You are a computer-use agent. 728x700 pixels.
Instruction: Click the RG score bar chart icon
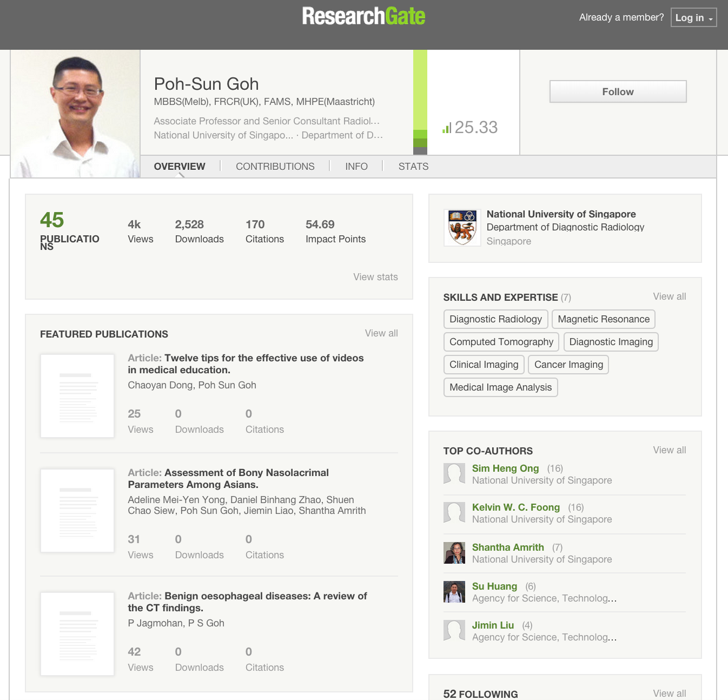point(446,128)
